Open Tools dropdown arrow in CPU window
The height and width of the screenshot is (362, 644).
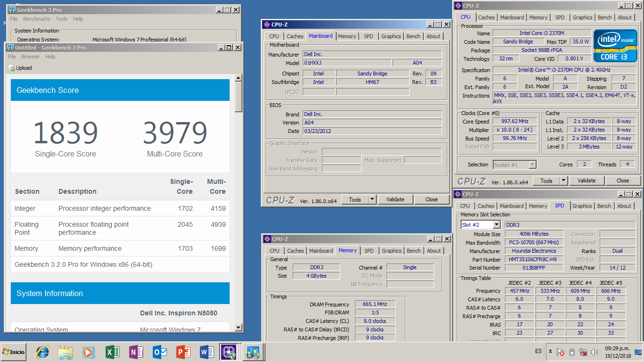[x=563, y=181]
